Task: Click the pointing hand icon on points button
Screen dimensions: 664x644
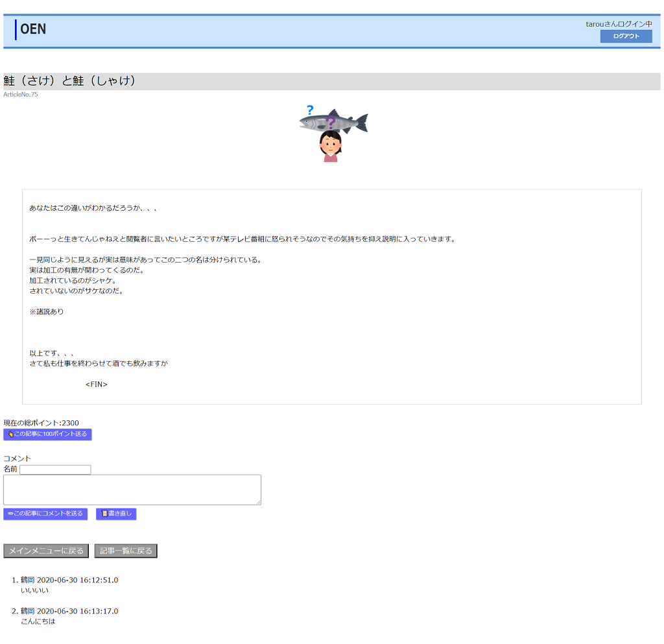Action: (x=10, y=434)
